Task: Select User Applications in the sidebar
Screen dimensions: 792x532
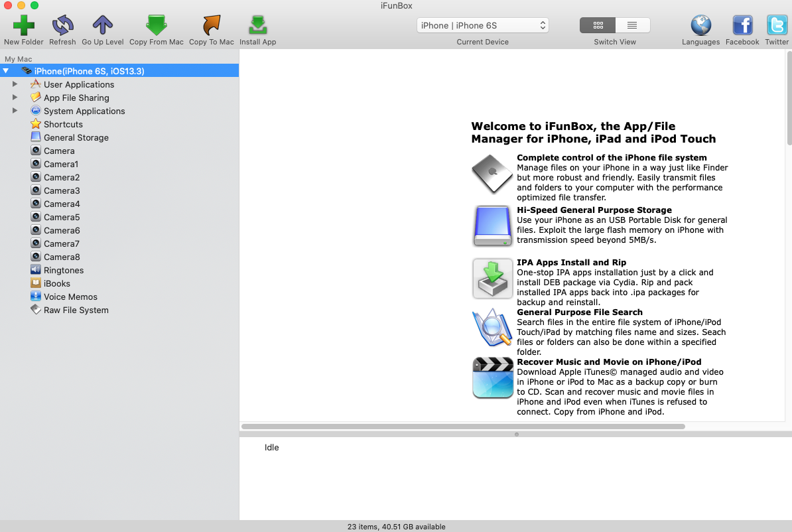Action: click(79, 84)
